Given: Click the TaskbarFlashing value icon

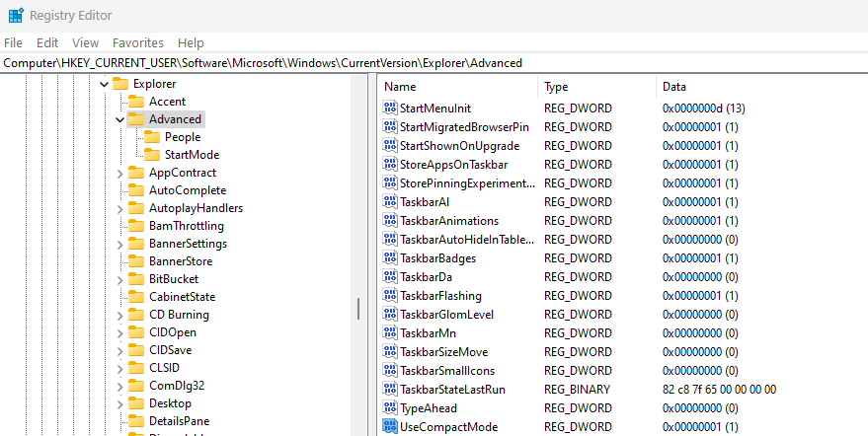Looking at the screenshot, I should point(390,296).
